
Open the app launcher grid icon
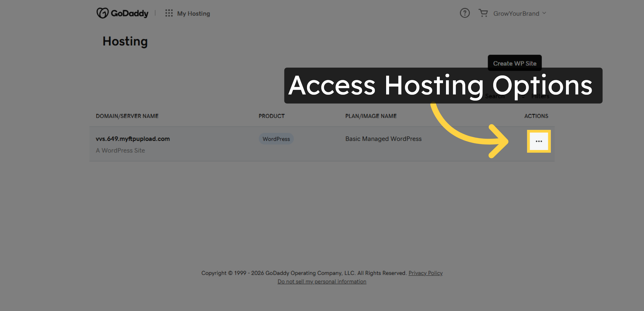click(x=169, y=13)
